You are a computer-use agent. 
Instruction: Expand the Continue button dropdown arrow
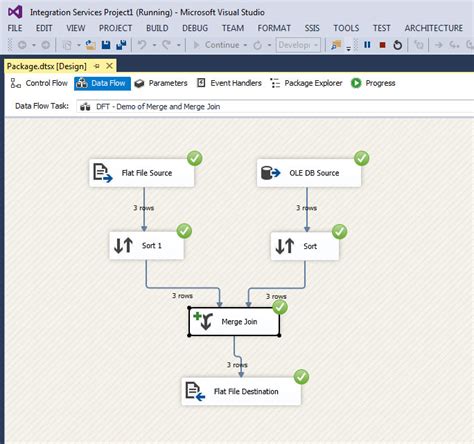(245, 45)
